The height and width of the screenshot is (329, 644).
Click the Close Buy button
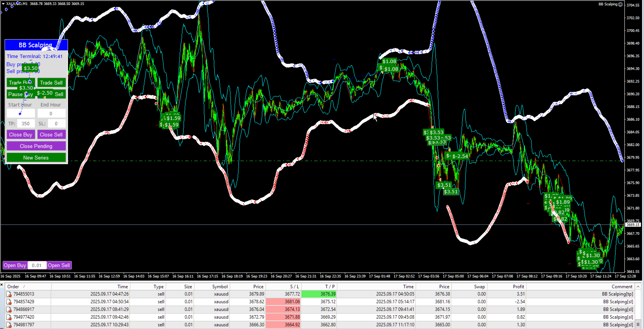tap(21, 135)
